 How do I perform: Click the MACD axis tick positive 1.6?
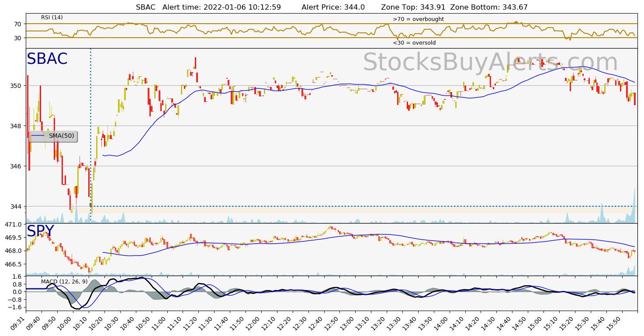click(17, 276)
